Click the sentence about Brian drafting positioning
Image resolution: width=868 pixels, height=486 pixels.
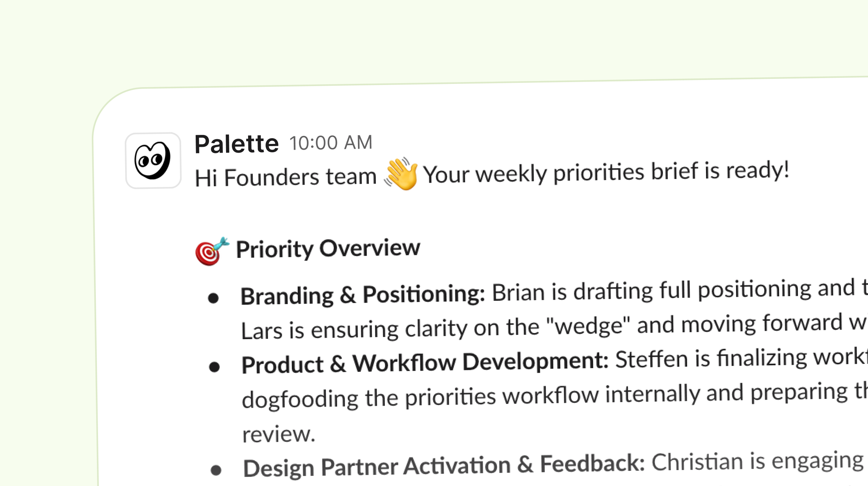tap(680, 290)
